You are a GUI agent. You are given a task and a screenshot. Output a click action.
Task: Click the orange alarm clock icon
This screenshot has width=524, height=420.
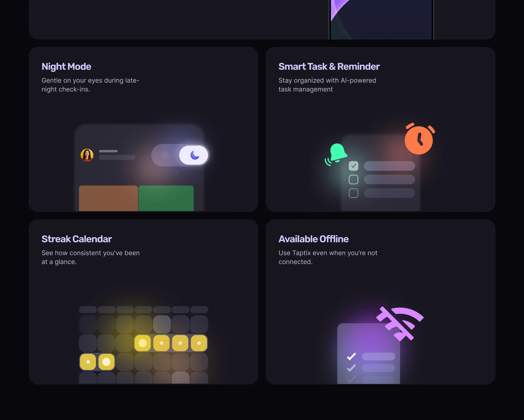click(419, 139)
